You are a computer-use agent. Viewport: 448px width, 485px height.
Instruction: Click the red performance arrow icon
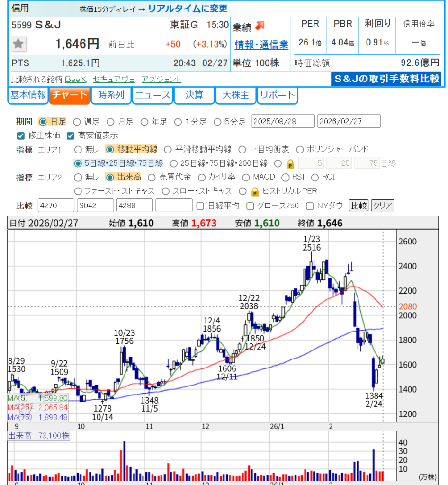pos(260,26)
